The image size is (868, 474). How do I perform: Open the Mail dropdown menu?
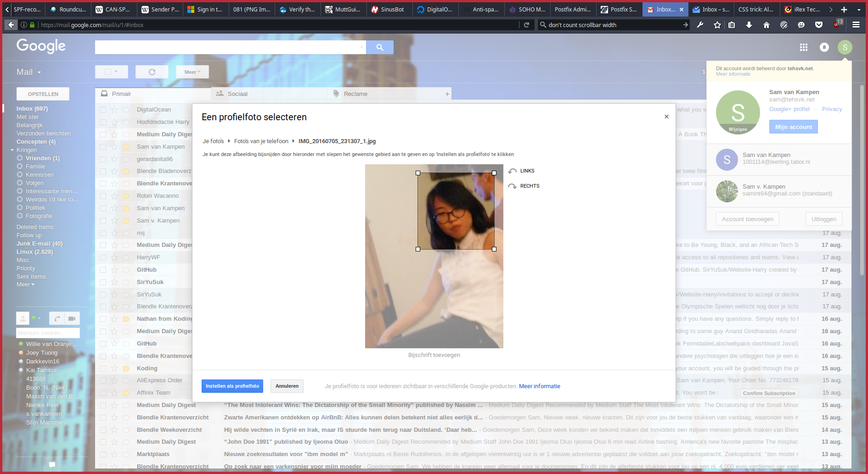point(29,72)
